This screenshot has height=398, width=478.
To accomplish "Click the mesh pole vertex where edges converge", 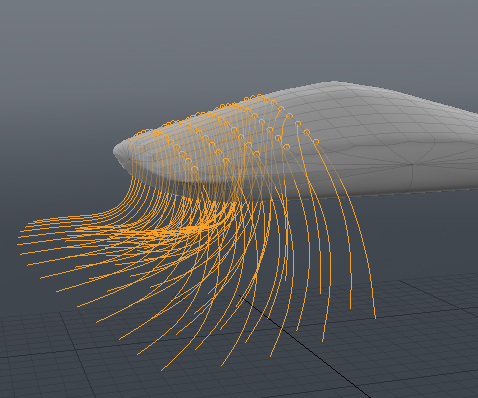I will point(413,164).
